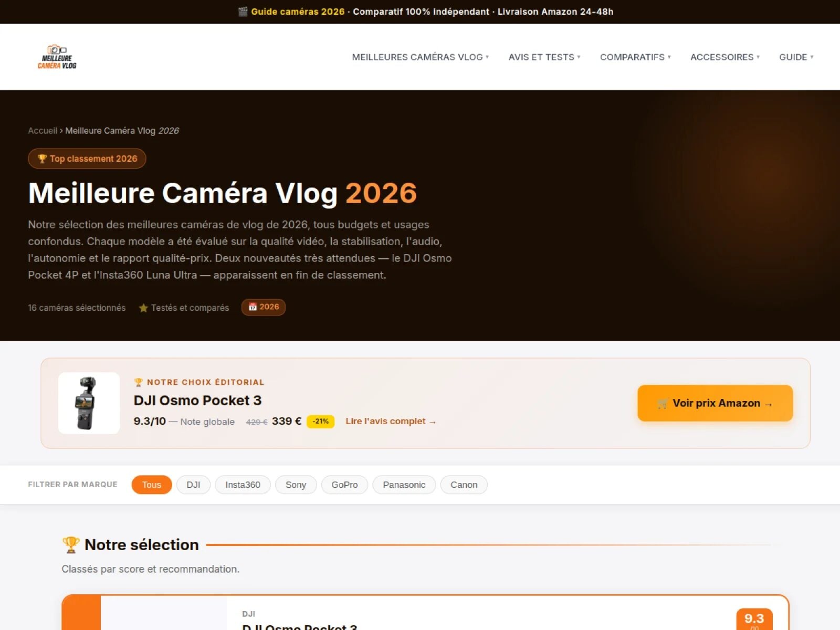Click the trophy icon beside Notre sélection
This screenshot has height=630, width=840.
[71, 545]
